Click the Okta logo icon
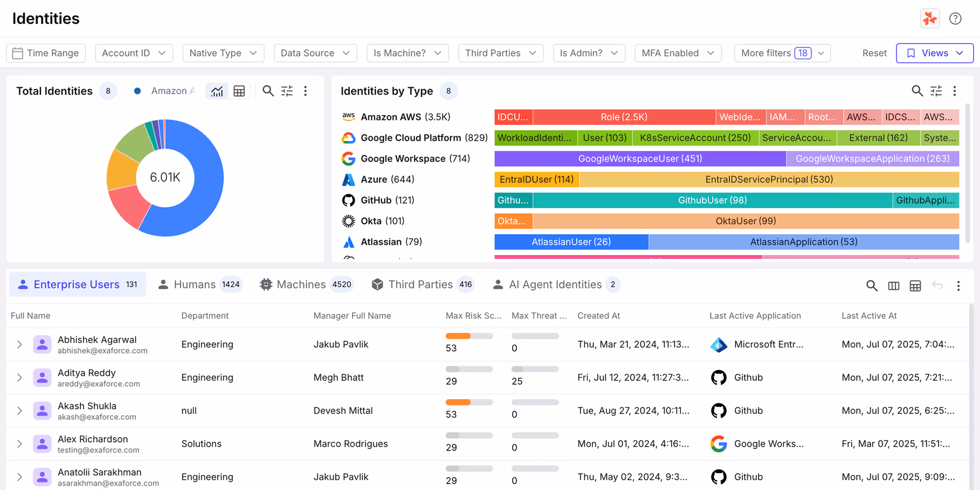 [348, 221]
